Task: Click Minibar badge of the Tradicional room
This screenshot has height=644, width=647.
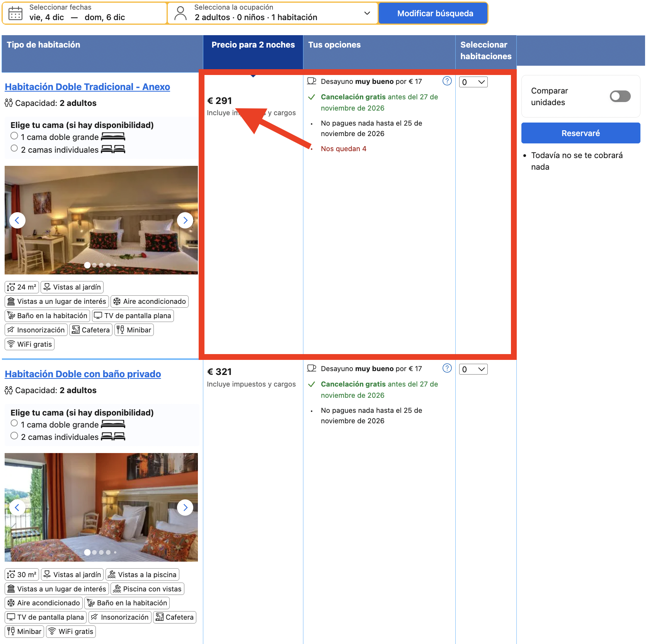Action: (x=134, y=330)
